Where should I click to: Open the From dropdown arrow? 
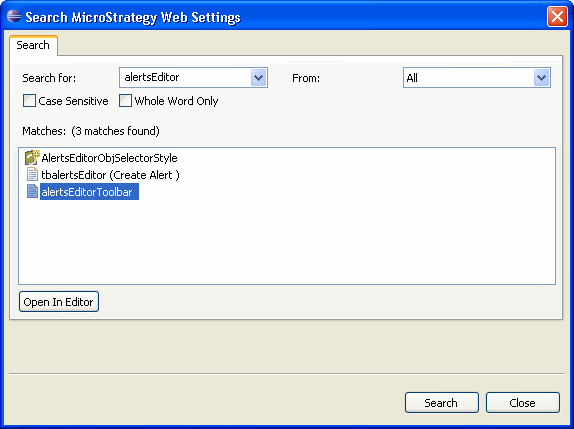[x=541, y=78]
